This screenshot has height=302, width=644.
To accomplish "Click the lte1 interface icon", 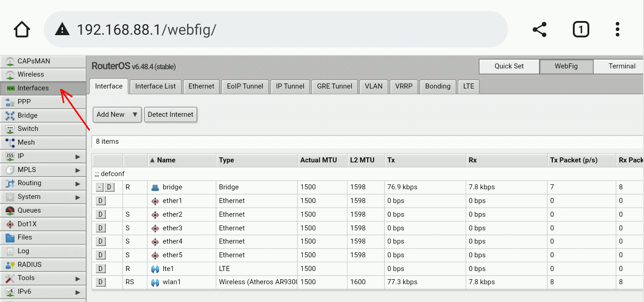I will pyautogui.click(x=155, y=269).
